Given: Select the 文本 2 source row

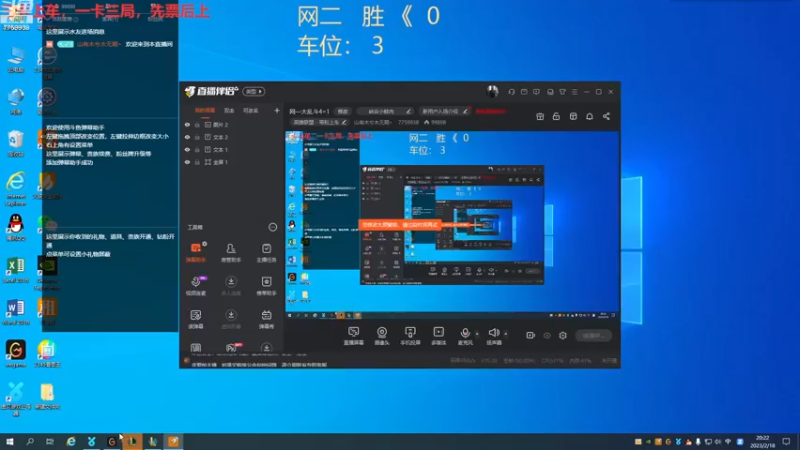Looking at the screenshot, I should point(232,137).
